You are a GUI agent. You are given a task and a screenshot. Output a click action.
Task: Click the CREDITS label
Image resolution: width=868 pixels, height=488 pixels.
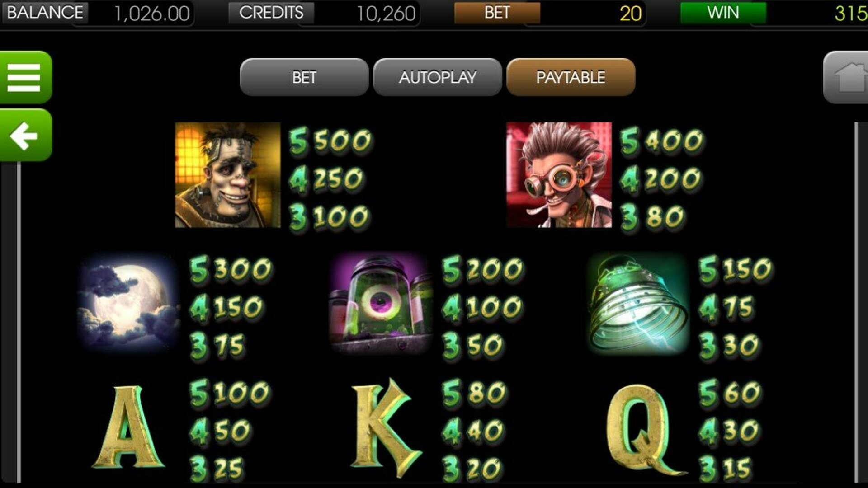(x=271, y=13)
